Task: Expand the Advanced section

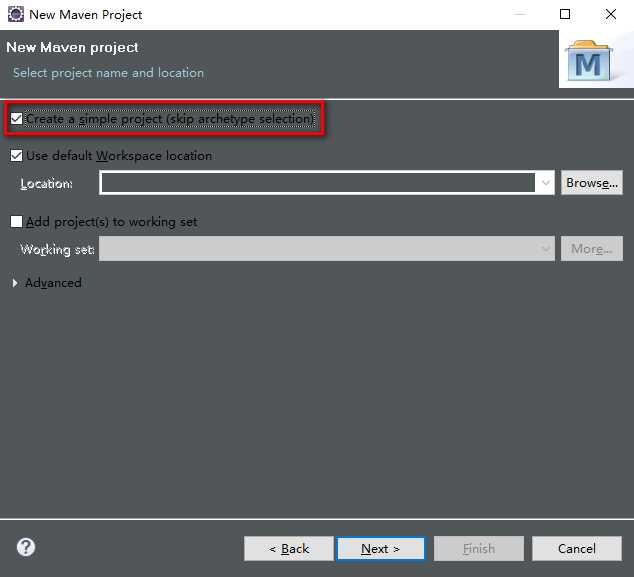Action: [15, 283]
